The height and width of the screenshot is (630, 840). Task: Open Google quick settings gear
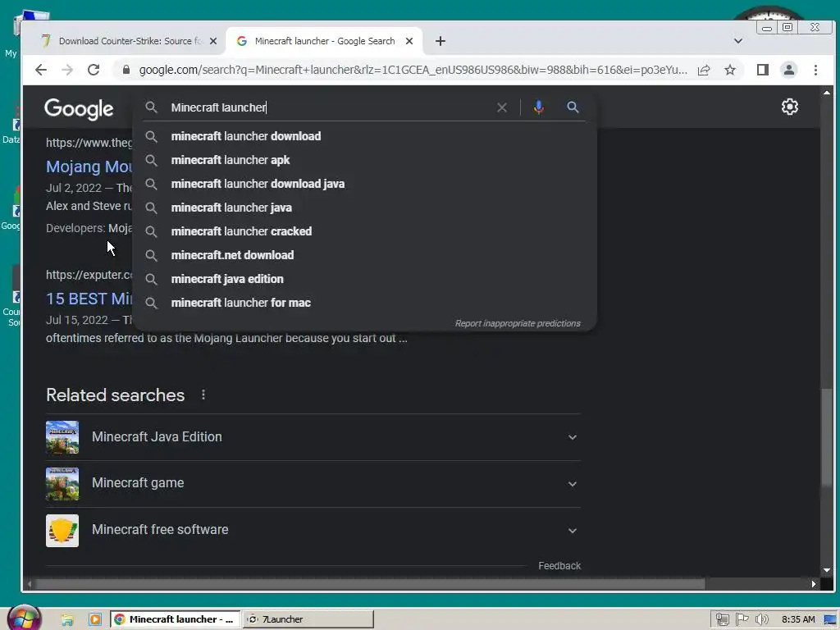click(x=790, y=107)
